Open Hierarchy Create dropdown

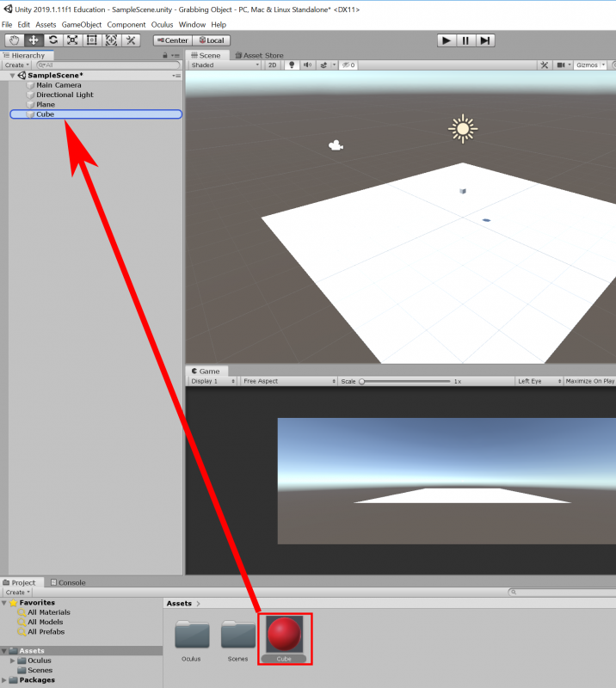pyautogui.click(x=17, y=65)
